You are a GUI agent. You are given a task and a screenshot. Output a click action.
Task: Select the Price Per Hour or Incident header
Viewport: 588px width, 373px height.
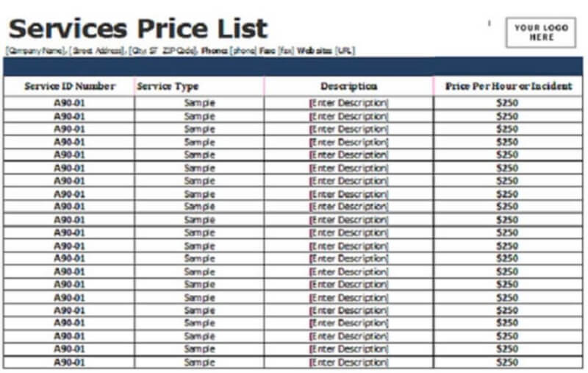[x=508, y=86]
